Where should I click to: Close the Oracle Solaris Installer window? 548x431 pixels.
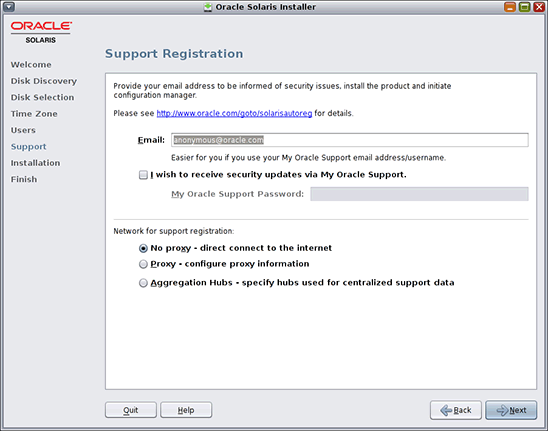click(539, 7)
